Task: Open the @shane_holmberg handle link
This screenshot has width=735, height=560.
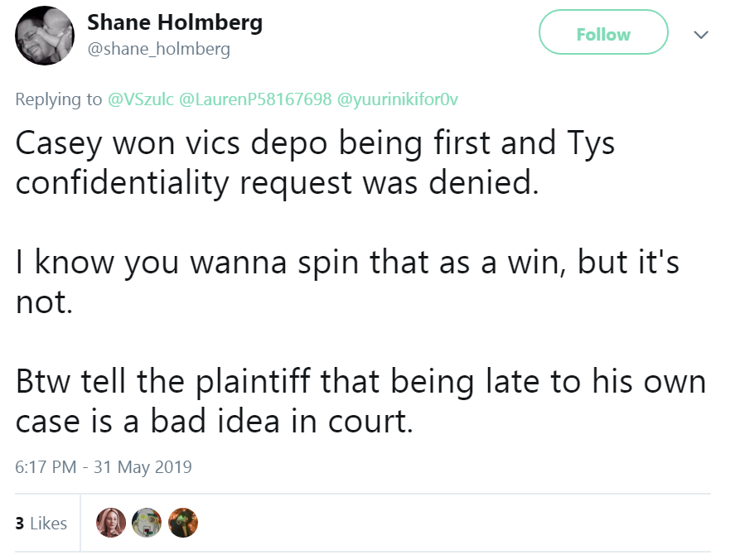Action: [158, 50]
